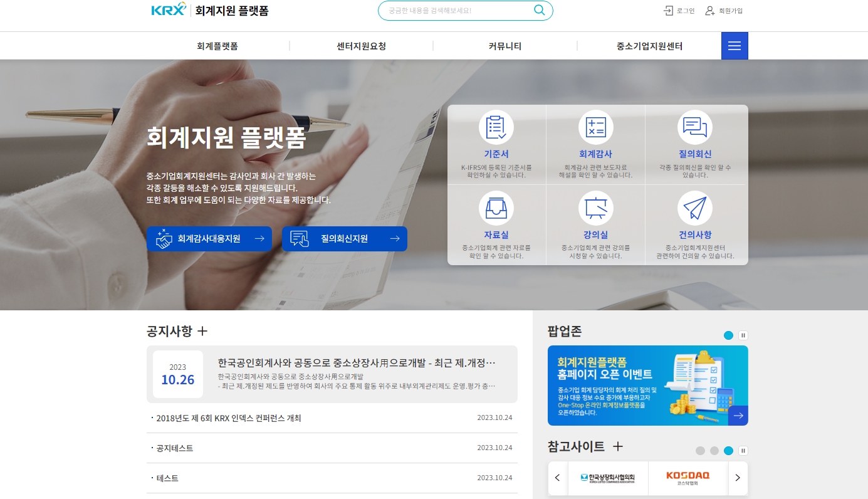Click the 강의실 presentation-board icon

[595, 208]
